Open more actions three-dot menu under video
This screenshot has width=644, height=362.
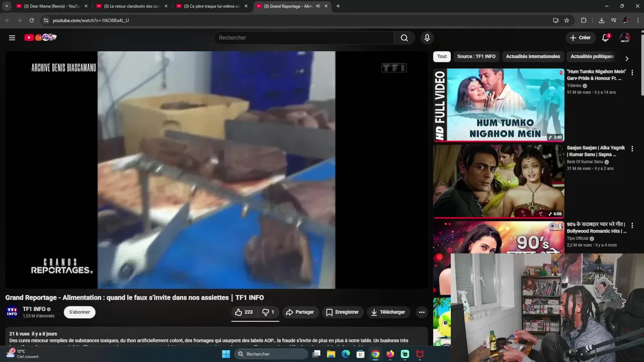click(x=422, y=312)
